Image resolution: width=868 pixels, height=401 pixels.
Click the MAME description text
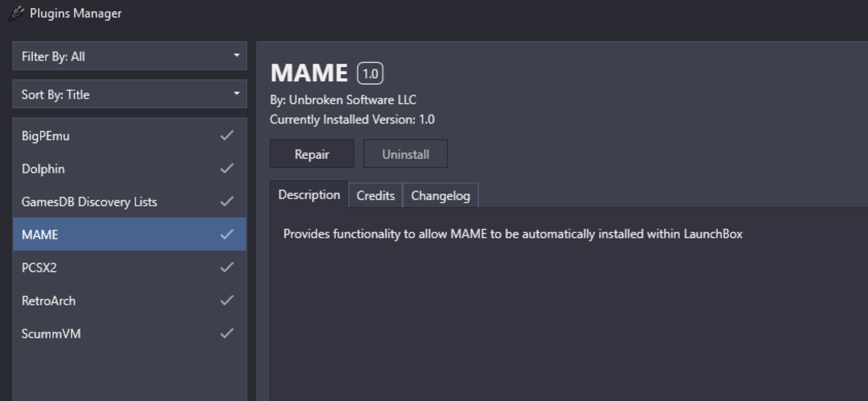513,234
